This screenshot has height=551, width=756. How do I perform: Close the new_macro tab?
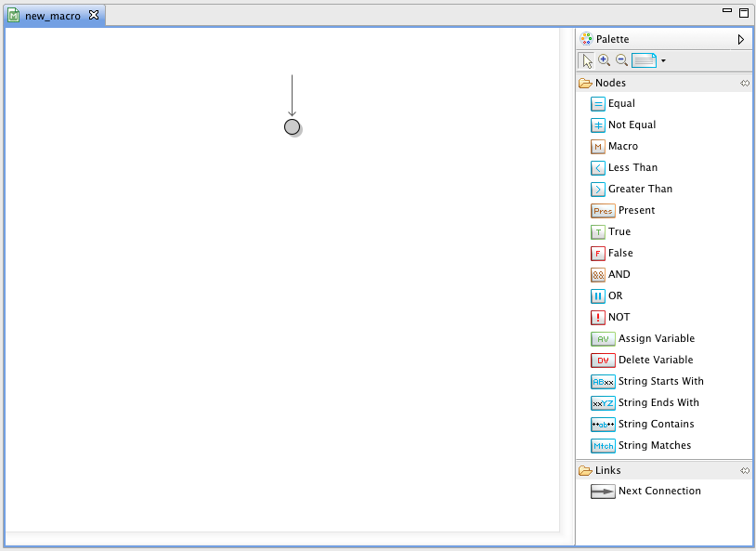pyautogui.click(x=94, y=16)
